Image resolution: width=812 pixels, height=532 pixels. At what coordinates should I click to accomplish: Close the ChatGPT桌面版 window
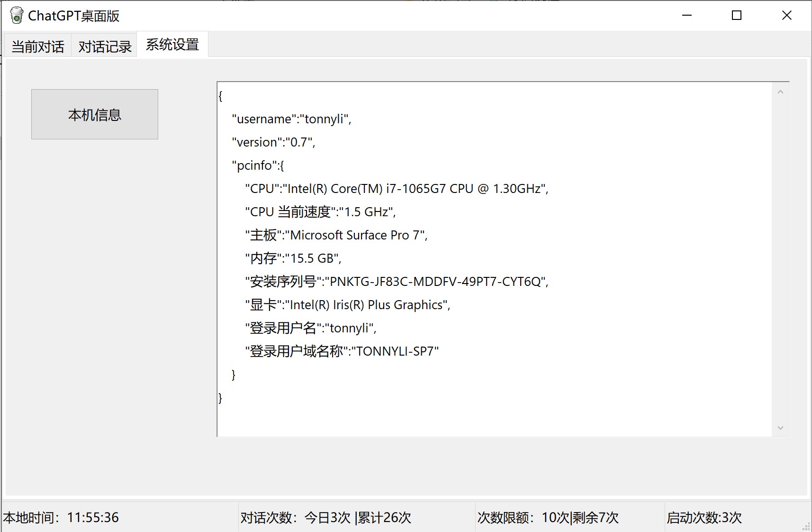point(787,16)
